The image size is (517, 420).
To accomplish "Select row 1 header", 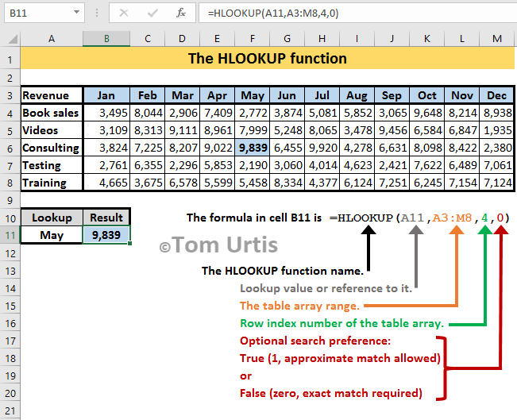I will pyautogui.click(x=10, y=60).
